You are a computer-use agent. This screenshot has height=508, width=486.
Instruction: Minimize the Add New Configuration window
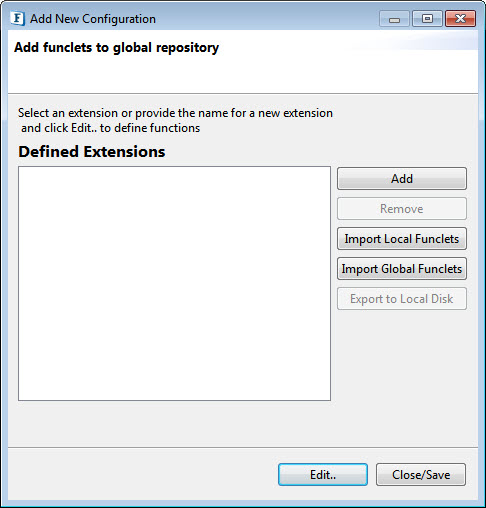394,19
